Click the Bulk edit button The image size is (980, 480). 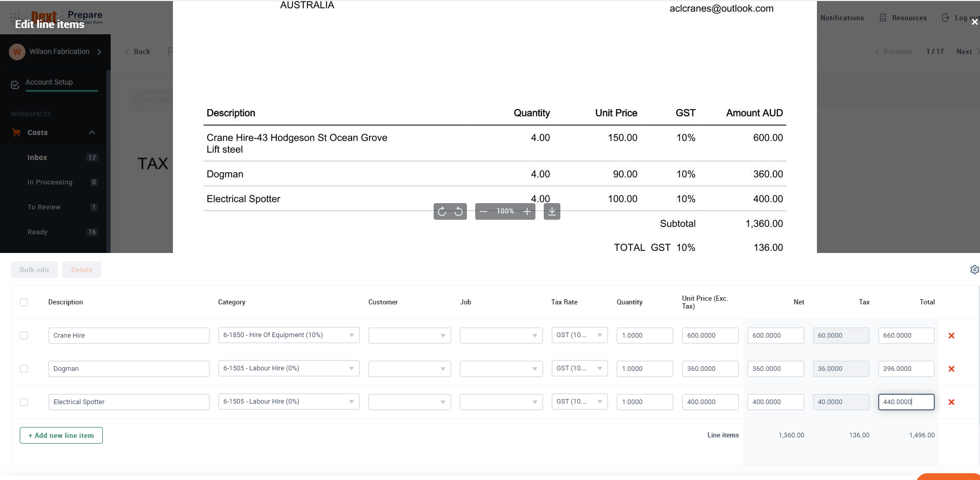(34, 270)
